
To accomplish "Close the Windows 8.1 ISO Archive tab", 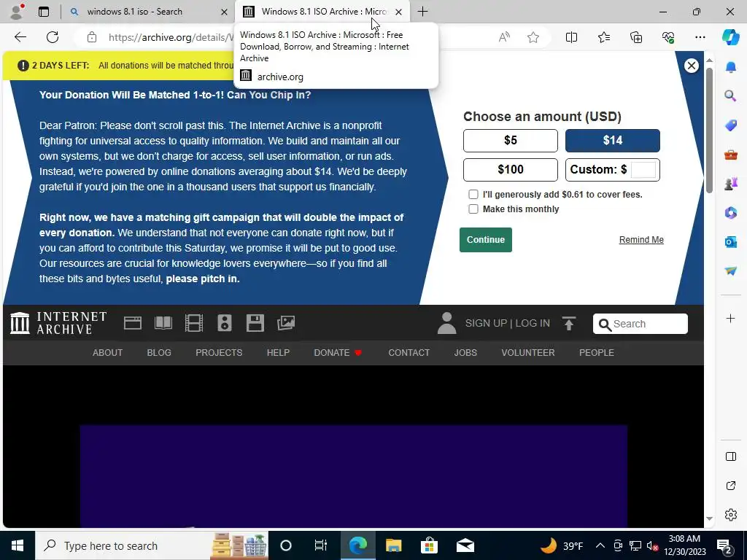I will click(398, 12).
